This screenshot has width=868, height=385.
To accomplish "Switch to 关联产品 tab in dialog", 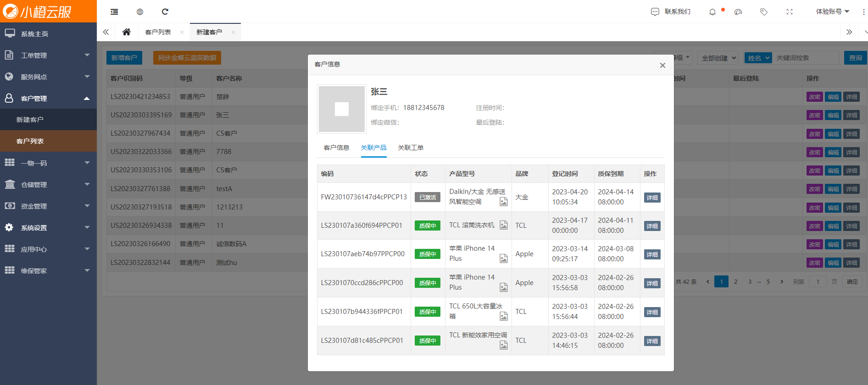I will click(x=373, y=148).
